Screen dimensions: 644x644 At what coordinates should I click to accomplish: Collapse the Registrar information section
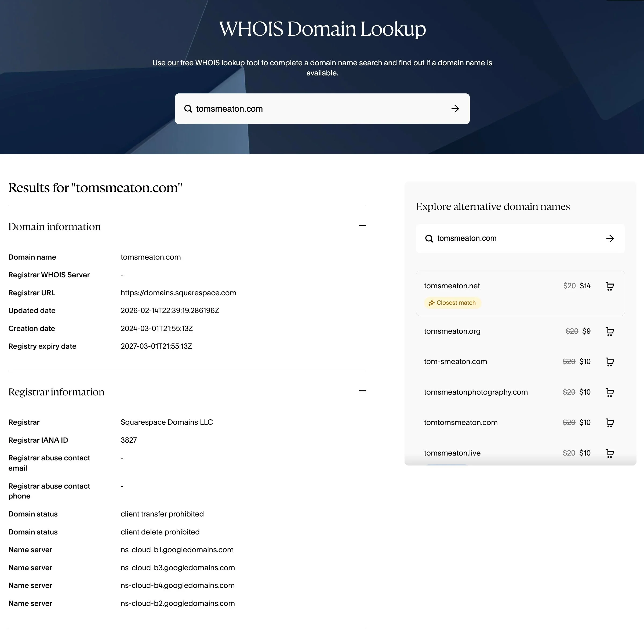tap(362, 391)
